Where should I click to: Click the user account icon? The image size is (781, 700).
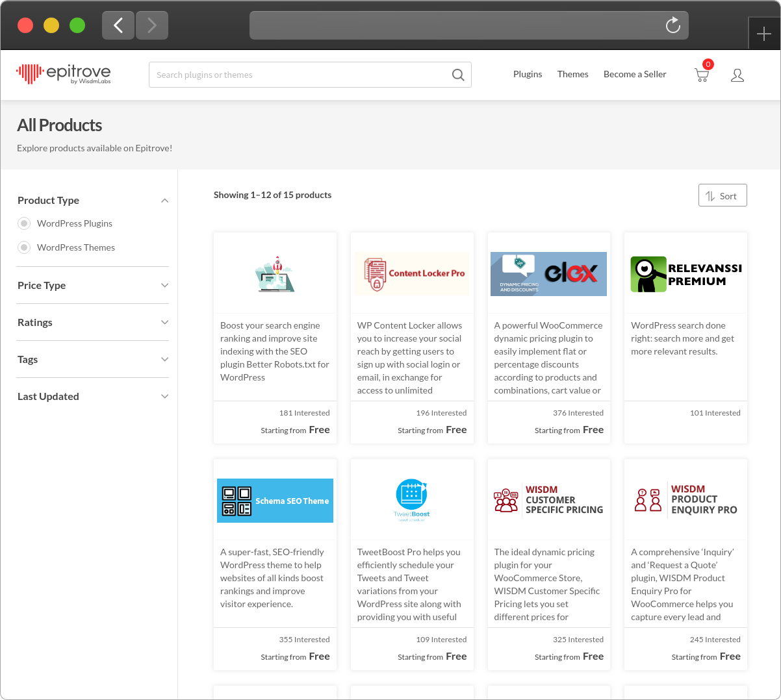click(737, 75)
